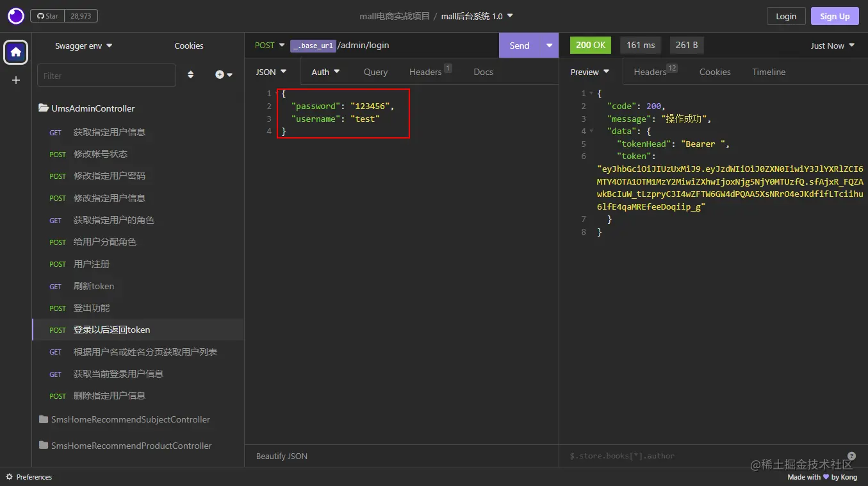Open Cookies manager in the sidebar
Image resolution: width=868 pixels, height=486 pixels.
click(189, 46)
